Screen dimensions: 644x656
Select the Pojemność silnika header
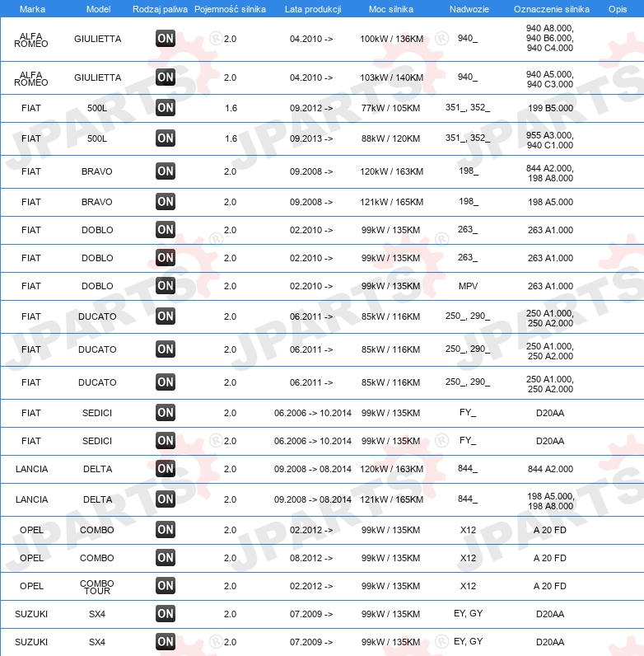230,9
